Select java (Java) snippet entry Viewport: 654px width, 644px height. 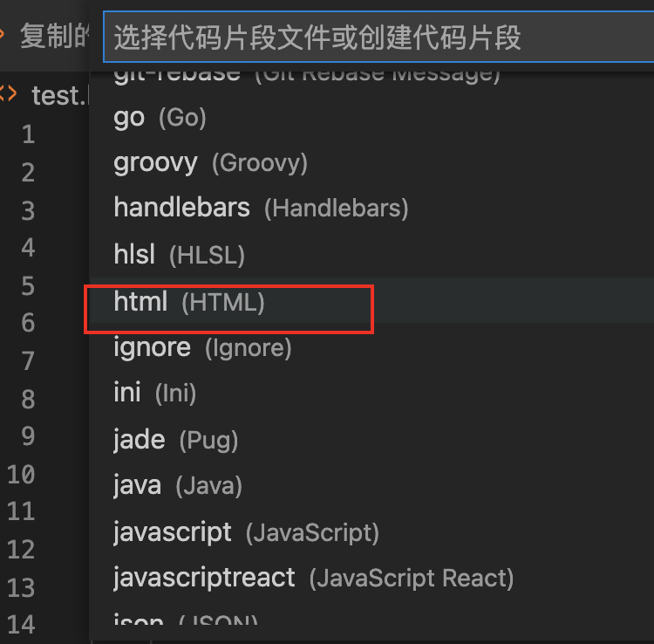[x=372, y=485]
